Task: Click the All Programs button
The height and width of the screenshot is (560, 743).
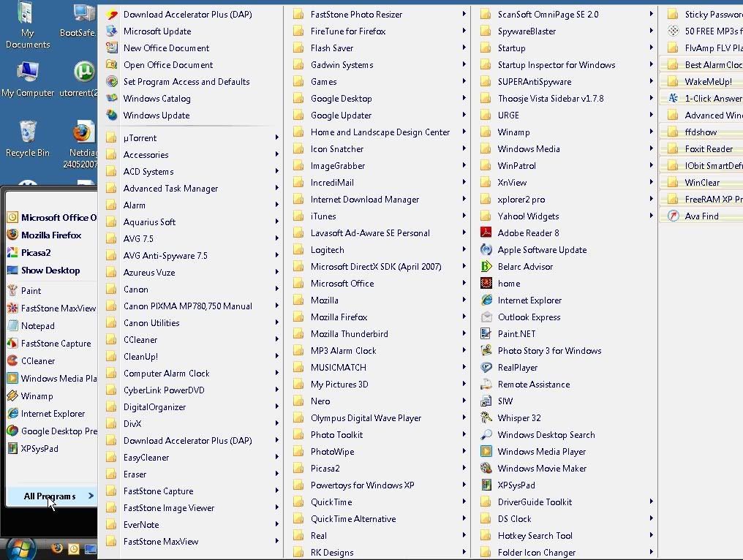Action: [52, 496]
